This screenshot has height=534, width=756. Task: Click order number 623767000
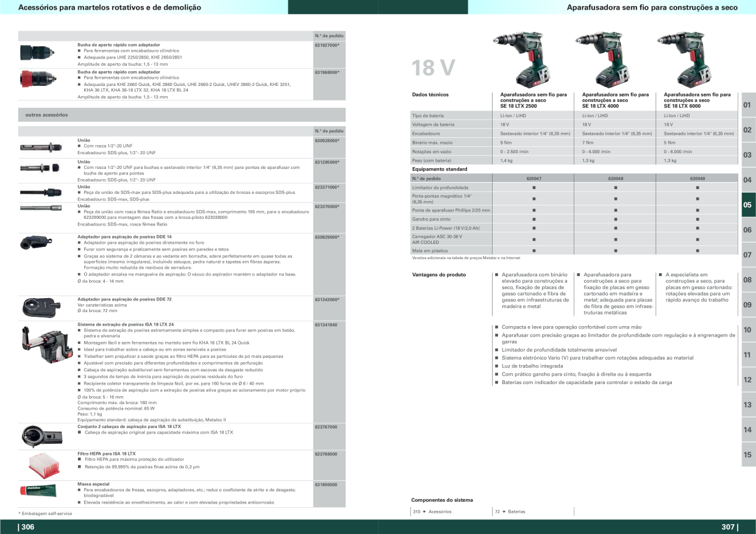pyautogui.click(x=326, y=427)
